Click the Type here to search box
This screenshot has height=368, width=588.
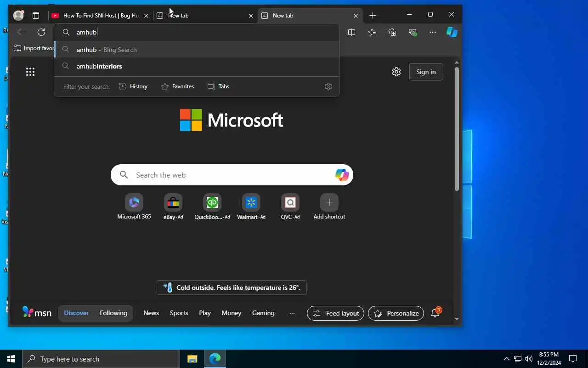pos(101,359)
